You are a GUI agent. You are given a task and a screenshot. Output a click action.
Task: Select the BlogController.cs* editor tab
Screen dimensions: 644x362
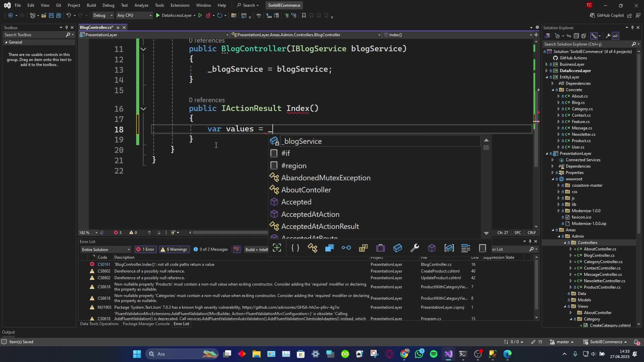pos(96,27)
